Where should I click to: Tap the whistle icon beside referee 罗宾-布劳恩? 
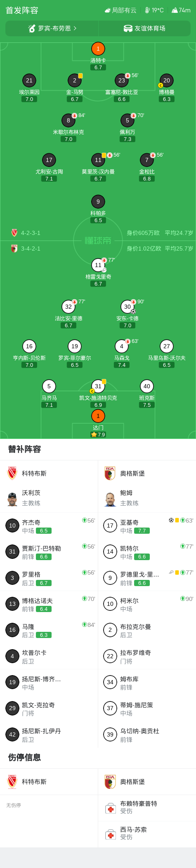point(32,28)
